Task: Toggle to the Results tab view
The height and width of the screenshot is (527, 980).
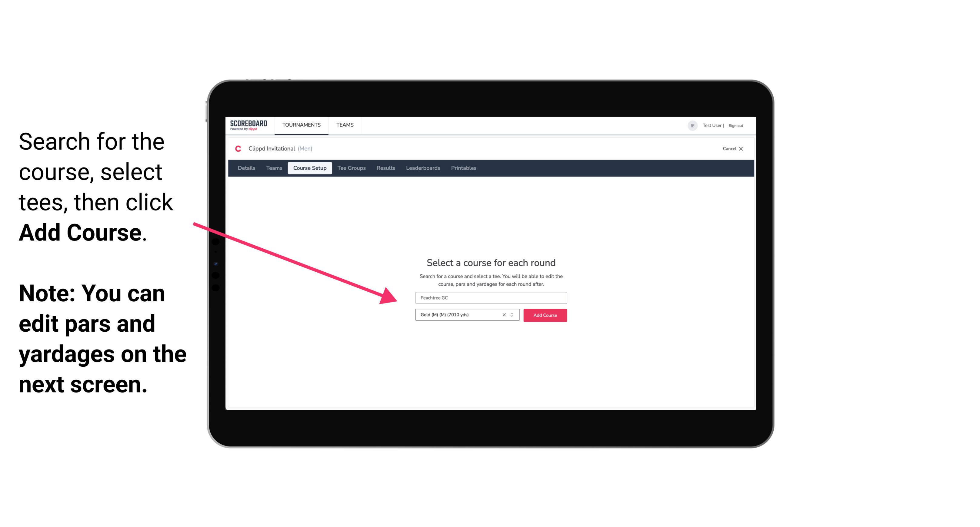Action: [x=385, y=168]
